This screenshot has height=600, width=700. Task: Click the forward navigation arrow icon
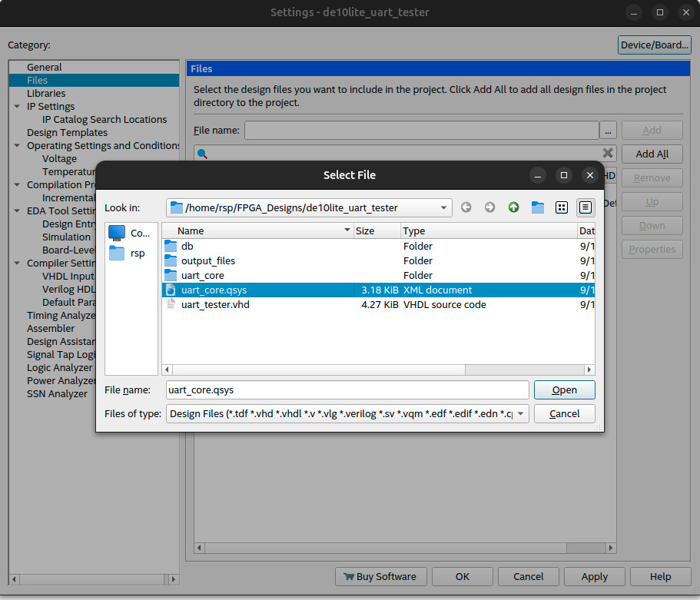tap(489, 207)
